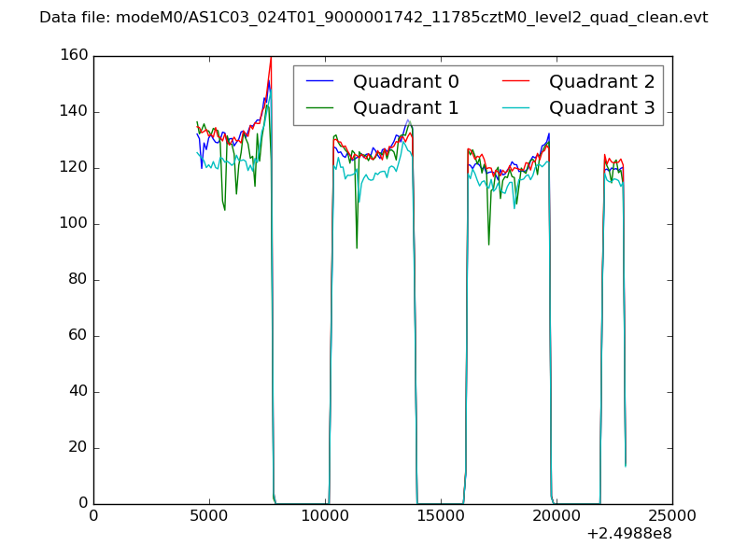Click the x-axis offset label +2.4988e8
This screenshot has height=560, width=747.
(629, 534)
